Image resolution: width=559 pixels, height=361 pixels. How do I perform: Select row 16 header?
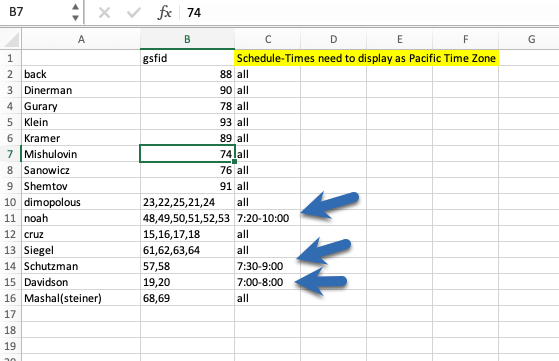pos(10,298)
